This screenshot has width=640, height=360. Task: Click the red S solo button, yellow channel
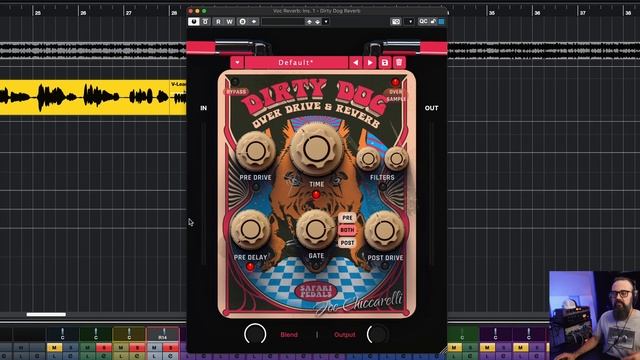coord(137,347)
